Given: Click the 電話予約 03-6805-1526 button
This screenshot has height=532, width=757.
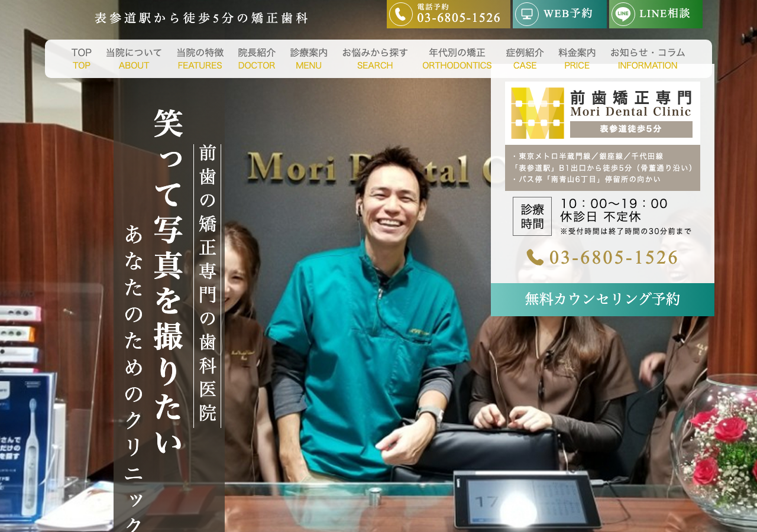Looking at the screenshot, I should 448,14.
